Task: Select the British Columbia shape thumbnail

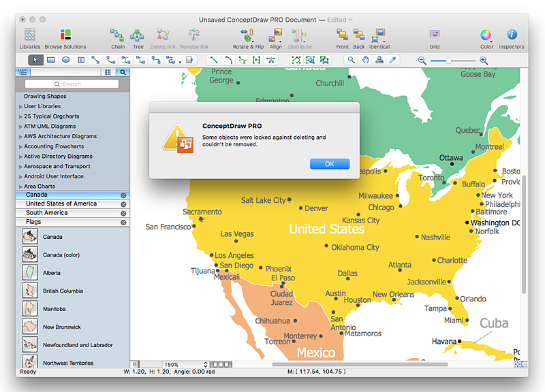Action: point(30,291)
